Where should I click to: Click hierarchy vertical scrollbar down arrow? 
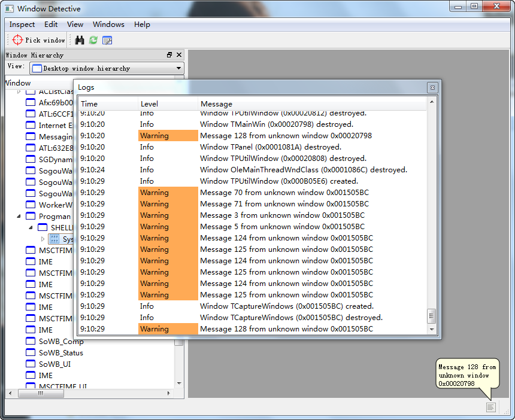179,384
